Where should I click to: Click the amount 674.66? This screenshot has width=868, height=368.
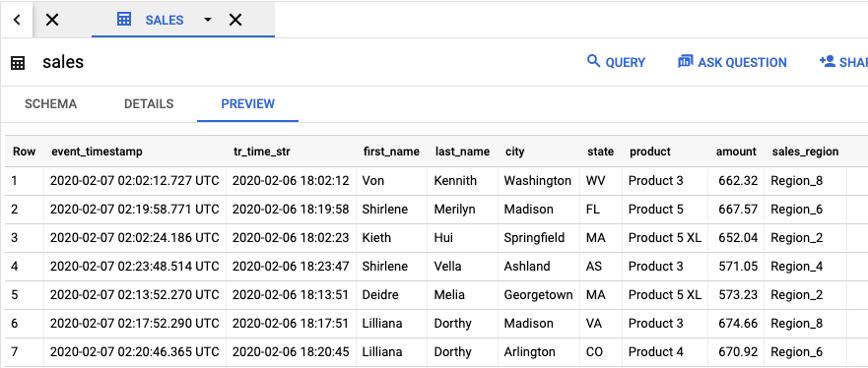[738, 324]
